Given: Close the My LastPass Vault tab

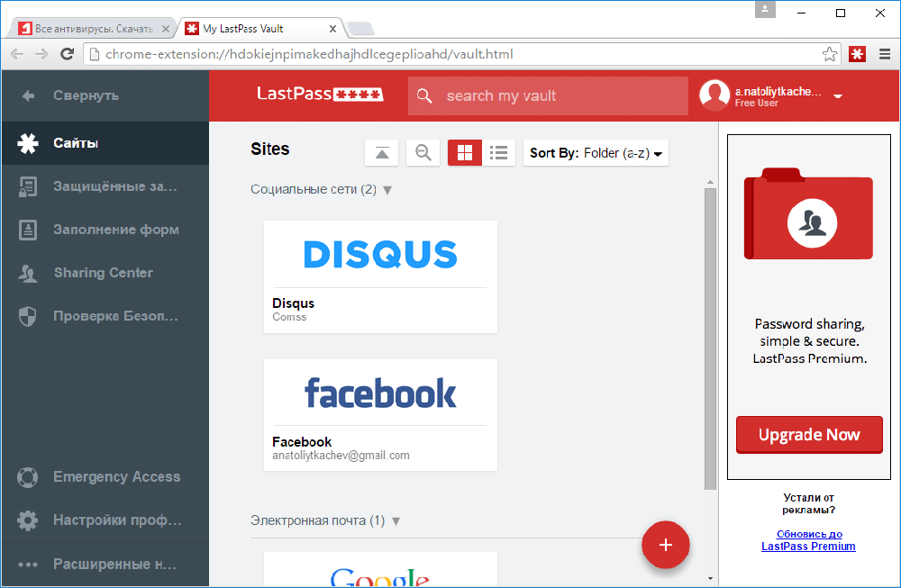Looking at the screenshot, I should (332, 29).
